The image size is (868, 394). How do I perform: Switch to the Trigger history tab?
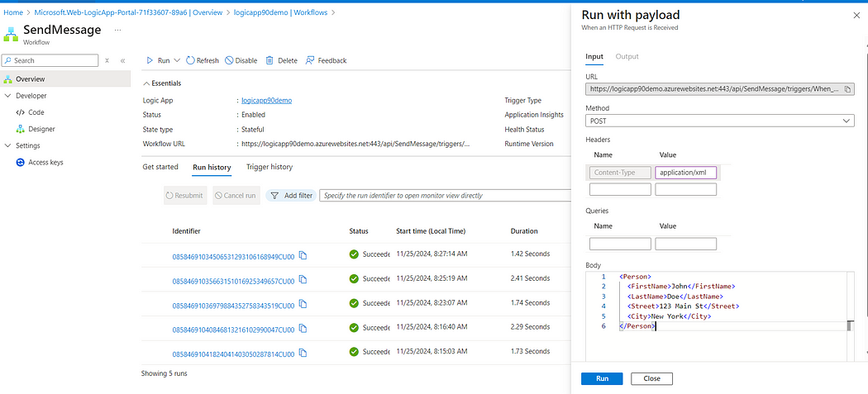[269, 167]
